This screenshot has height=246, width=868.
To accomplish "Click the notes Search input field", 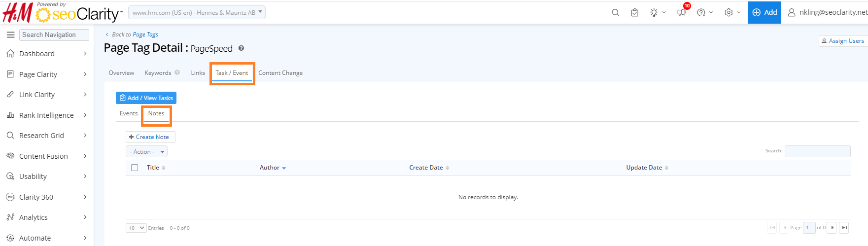I will 817,151.
